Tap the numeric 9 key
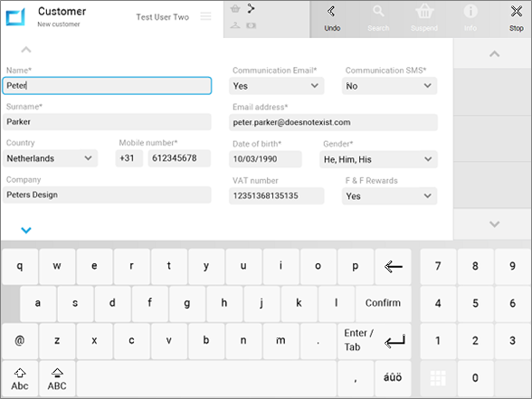The image size is (532, 399). [513, 266]
